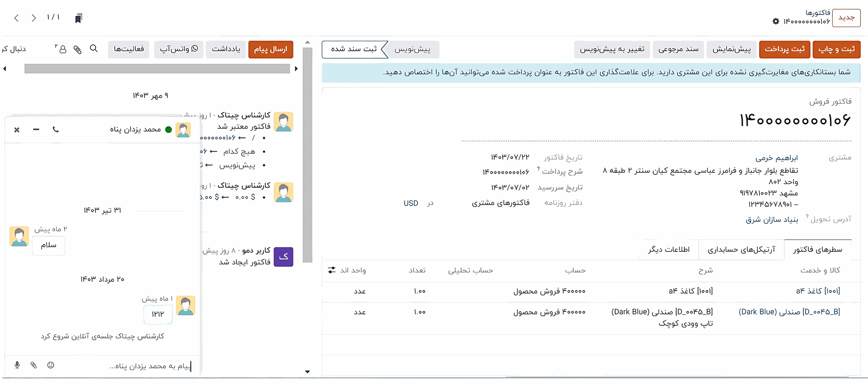Open the followers user icon in chatter

click(x=62, y=48)
